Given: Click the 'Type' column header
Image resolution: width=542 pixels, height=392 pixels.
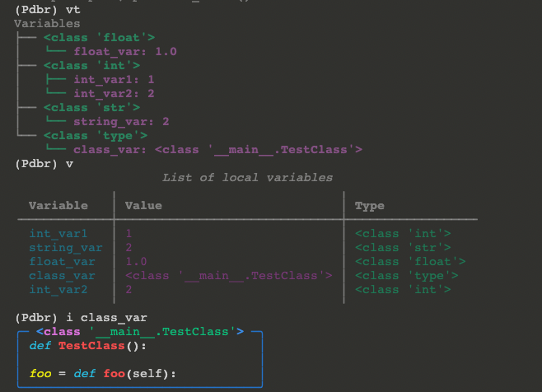Looking at the screenshot, I should (370, 206).
